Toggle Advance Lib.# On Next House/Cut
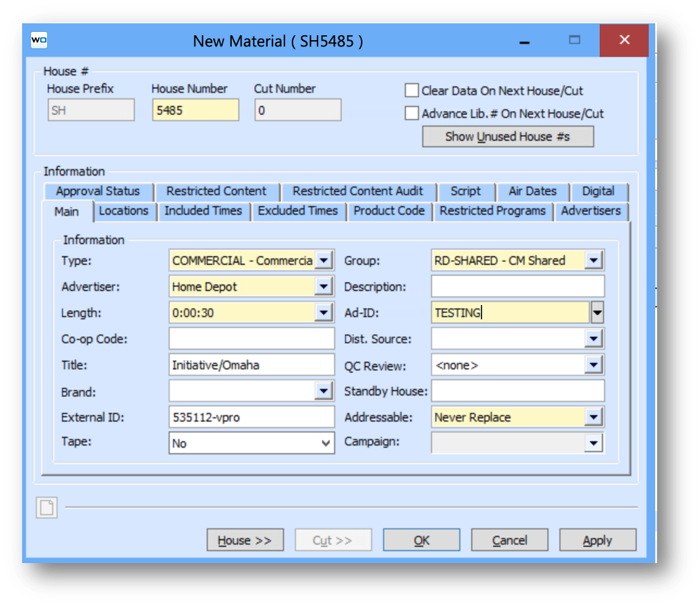Viewport: 700px width, 606px height. click(x=412, y=113)
